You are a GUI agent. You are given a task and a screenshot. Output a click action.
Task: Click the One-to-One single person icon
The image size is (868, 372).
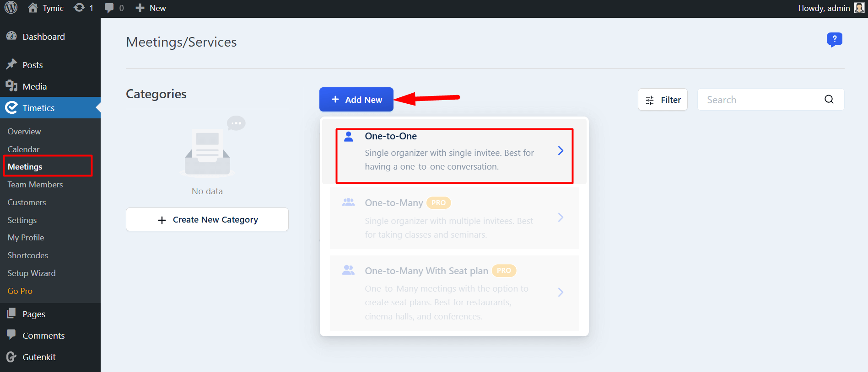[348, 137]
